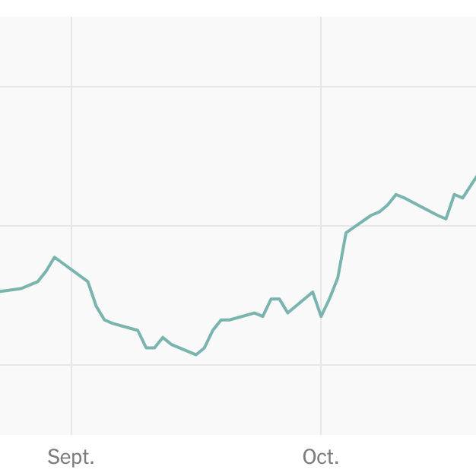Click the small bump between the two September lows

[x=163, y=338]
